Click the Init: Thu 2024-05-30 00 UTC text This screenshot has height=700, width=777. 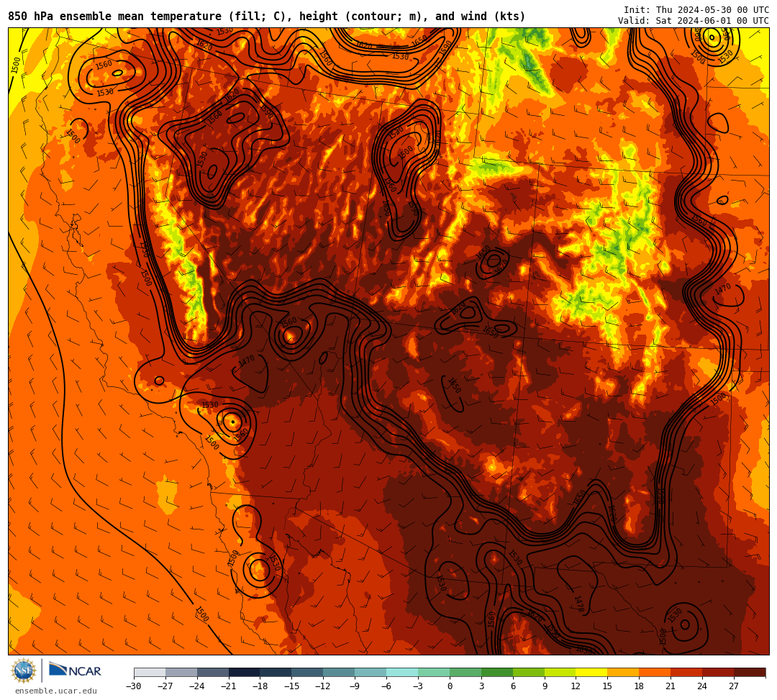[x=696, y=10]
